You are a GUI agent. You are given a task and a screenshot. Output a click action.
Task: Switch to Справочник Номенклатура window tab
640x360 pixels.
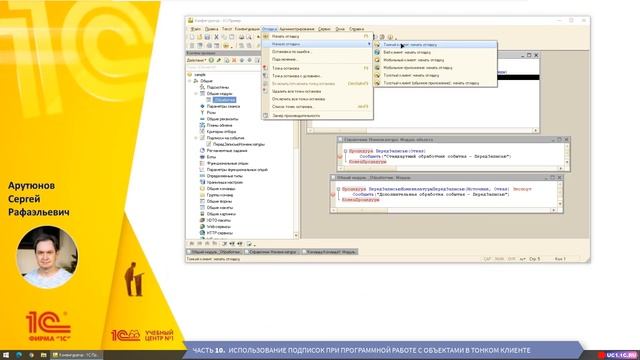pyautogui.click(x=272, y=252)
